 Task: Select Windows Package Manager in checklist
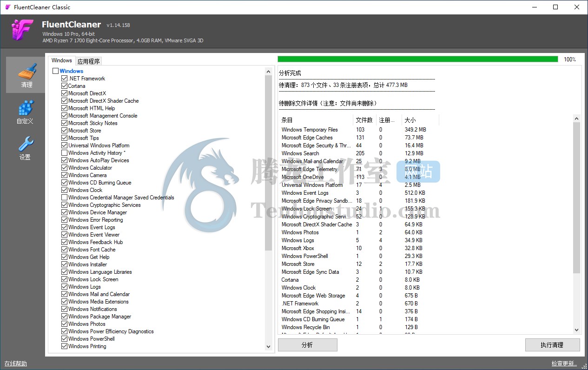(99, 317)
